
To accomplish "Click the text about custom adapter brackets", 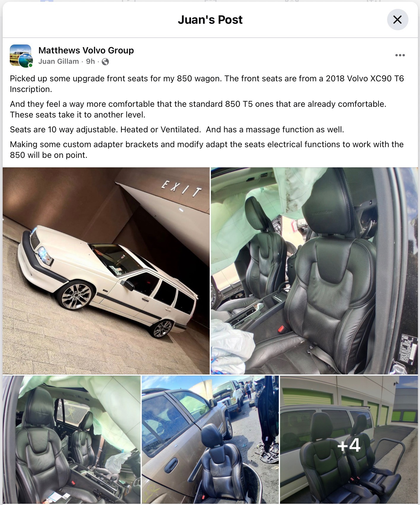I will 207,150.
